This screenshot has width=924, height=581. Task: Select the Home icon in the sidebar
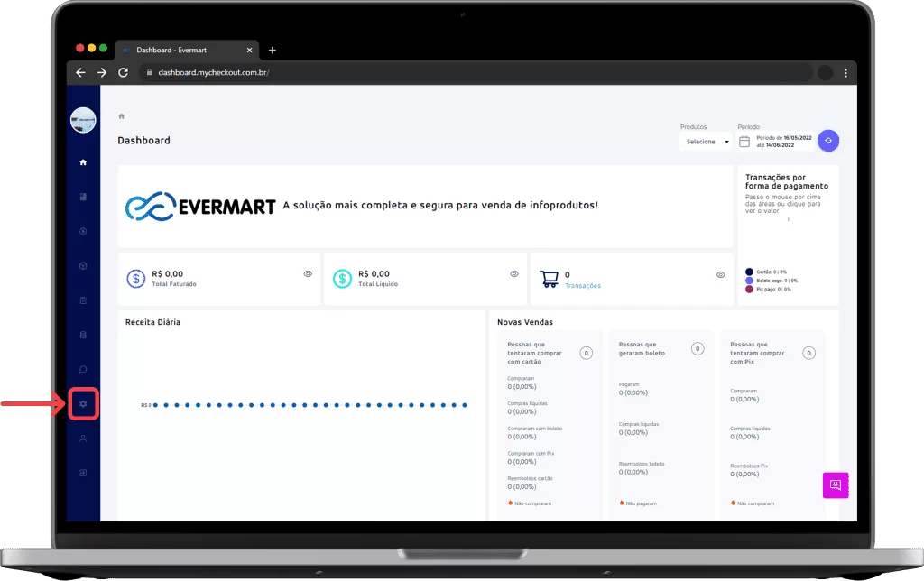(82, 162)
